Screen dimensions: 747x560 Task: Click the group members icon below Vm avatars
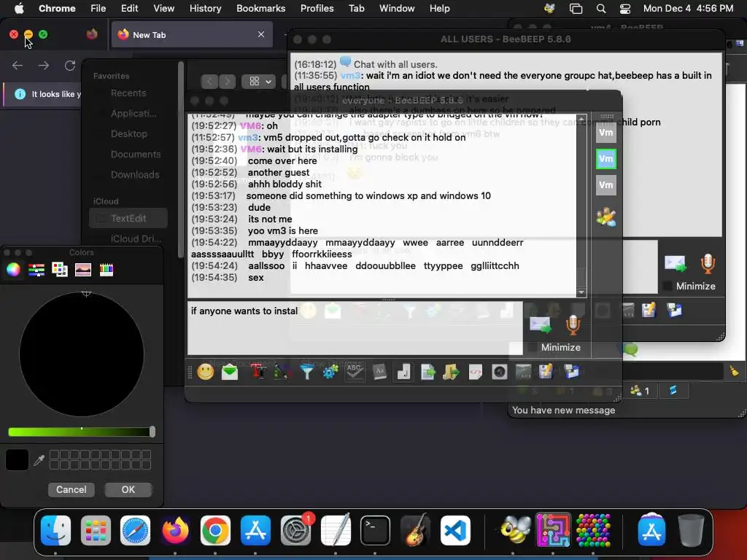(606, 217)
